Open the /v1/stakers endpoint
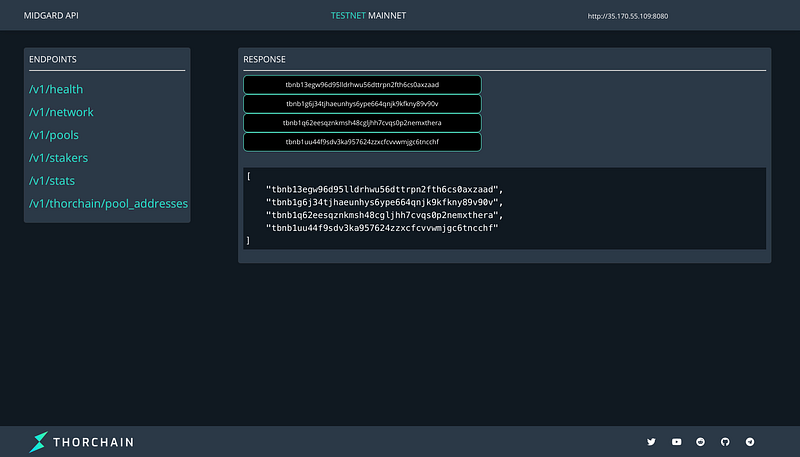Screen dimensions: 800x457 pyautogui.click(x=59, y=158)
